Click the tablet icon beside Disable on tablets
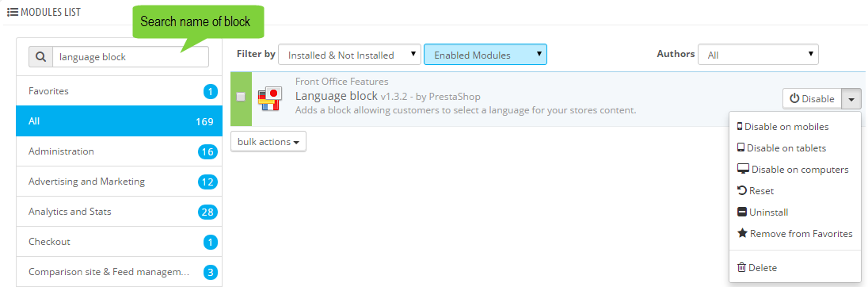The width and height of the screenshot is (868, 287). click(x=740, y=148)
